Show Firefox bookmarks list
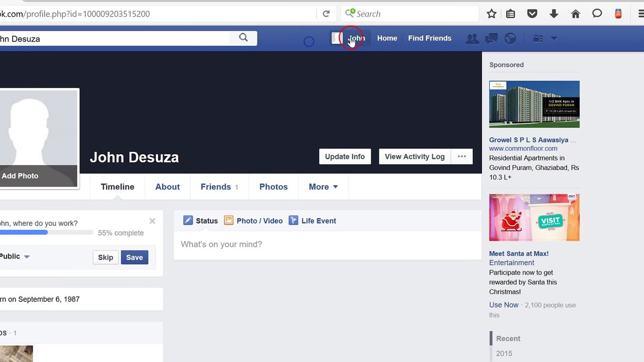 pyautogui.click(x=511, y=14)
